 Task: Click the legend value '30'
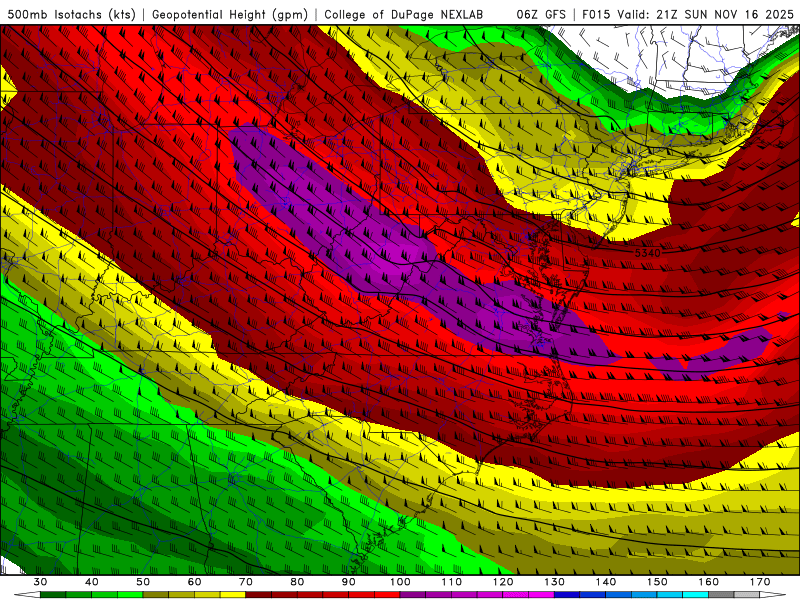coord(40,582)
